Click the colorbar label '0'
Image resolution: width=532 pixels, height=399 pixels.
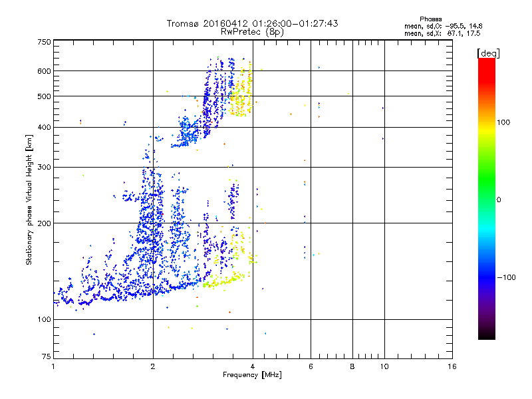tap(499, 200)
